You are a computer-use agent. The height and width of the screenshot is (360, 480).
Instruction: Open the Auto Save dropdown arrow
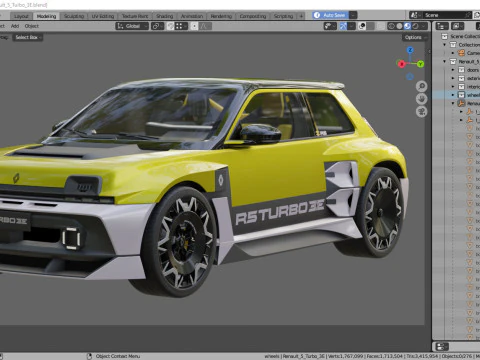point(353,15)
